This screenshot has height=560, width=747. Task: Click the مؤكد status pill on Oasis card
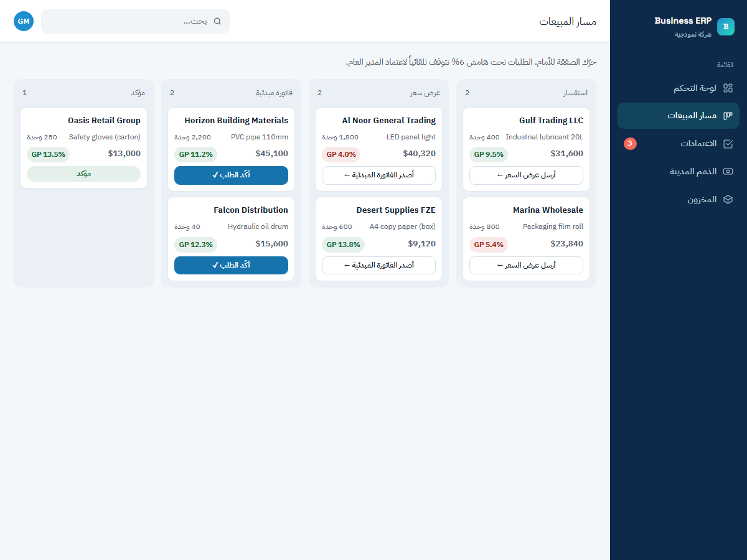(83, 174)
